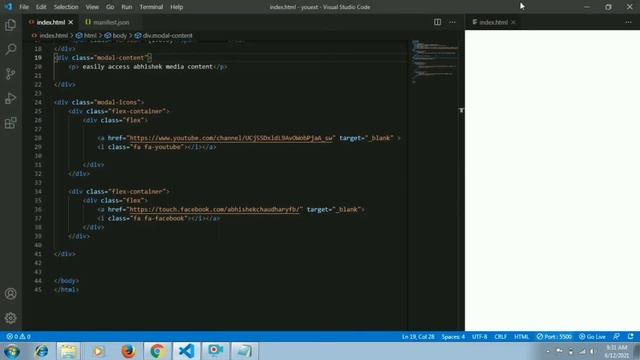Viewport: 640px width, 360px height.
Task: Change the HTML language mode
Action: (x=521, y=337)
